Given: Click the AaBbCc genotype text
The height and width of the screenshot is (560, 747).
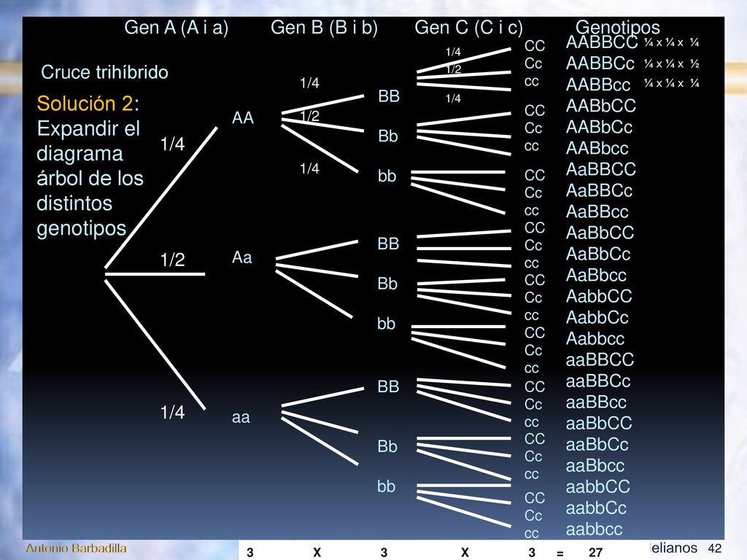Looking at the screenshot, I should point(598,254).
